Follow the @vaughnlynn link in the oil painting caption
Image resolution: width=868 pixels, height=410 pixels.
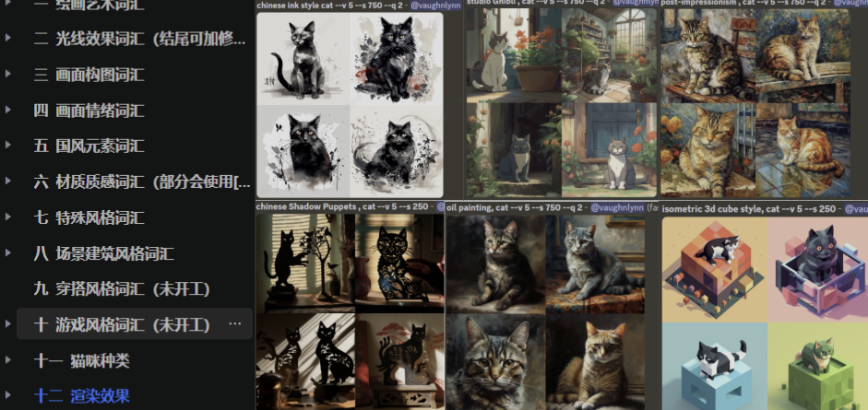click(617, 207)
